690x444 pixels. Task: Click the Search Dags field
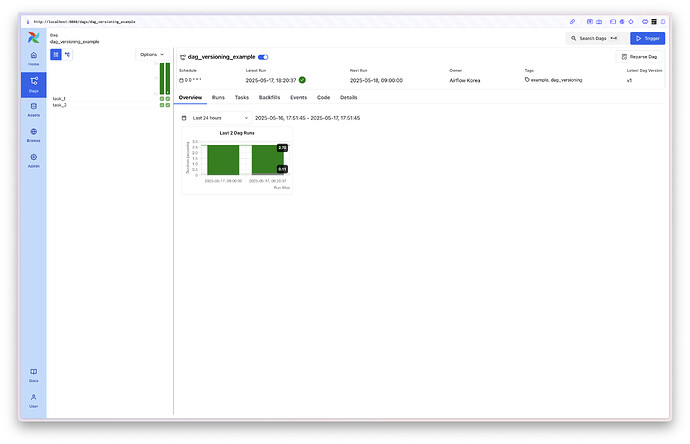click(x=596, y=38)
